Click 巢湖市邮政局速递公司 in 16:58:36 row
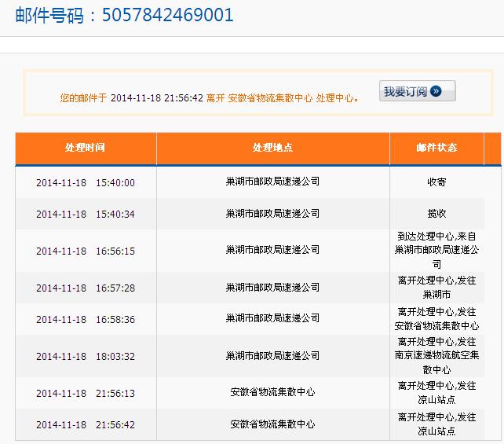The width and height of the screenshot is (504, 444). point(272,318)
